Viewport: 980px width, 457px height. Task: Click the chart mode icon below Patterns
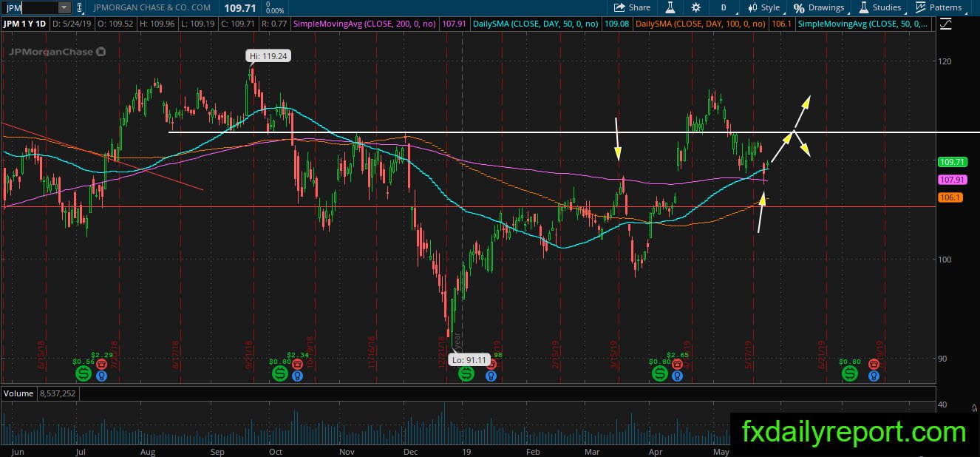947,24
